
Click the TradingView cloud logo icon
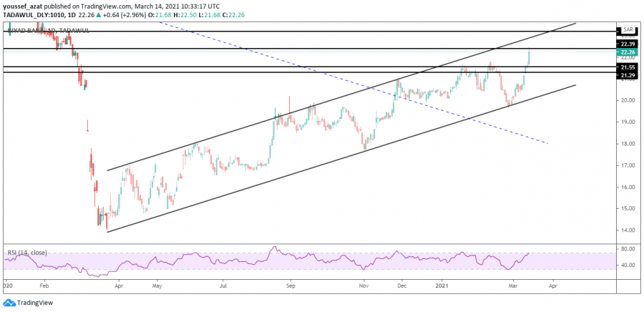9,303
